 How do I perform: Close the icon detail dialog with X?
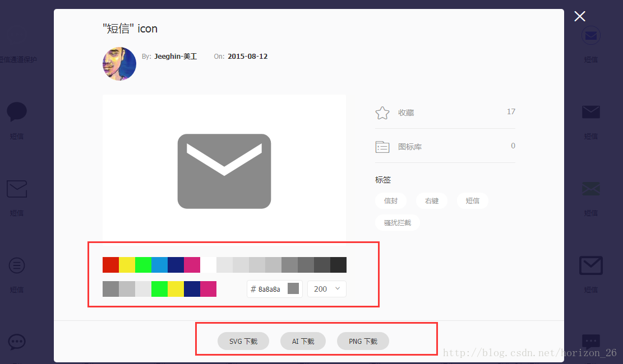click(x=580, y=16)
